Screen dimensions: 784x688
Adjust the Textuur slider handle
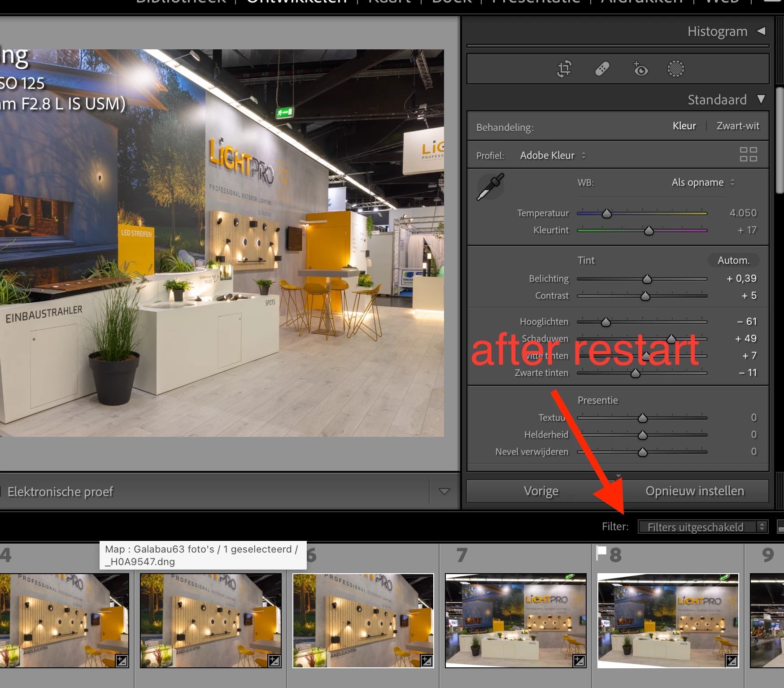[642, 418]
